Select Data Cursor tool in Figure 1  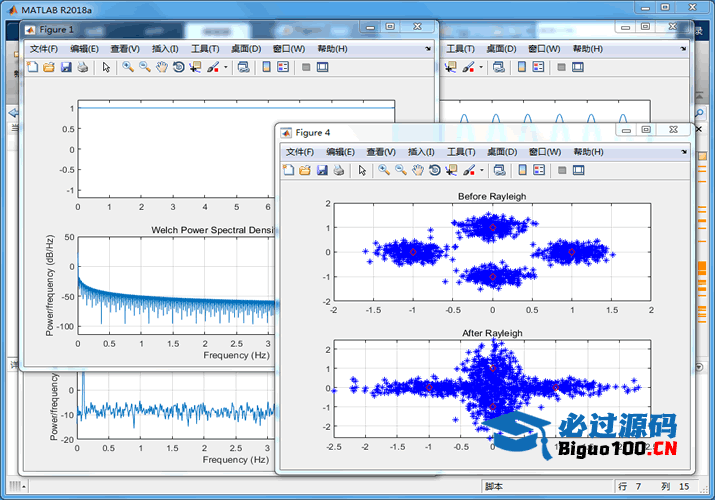pos(196,67)
